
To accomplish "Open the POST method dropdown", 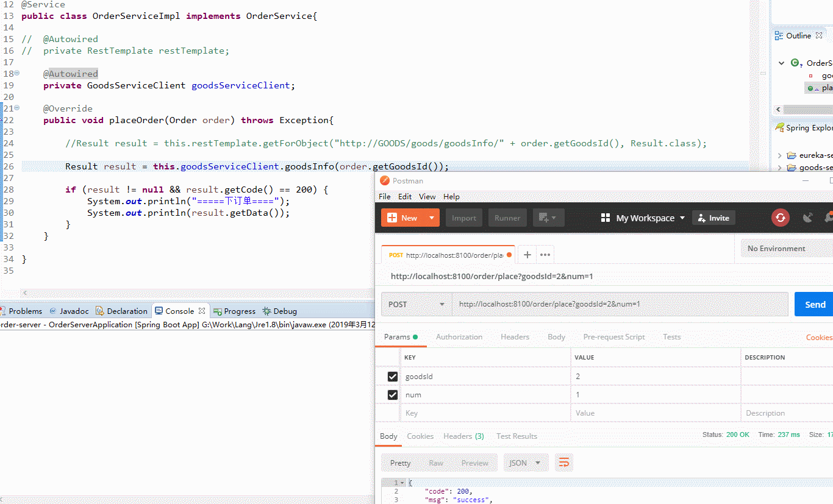I will 416,304.
